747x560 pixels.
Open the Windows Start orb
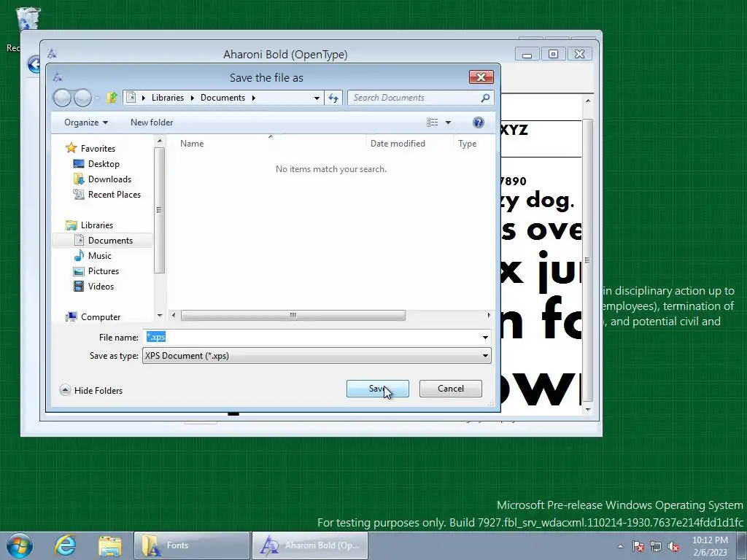(x=19, y=545)
